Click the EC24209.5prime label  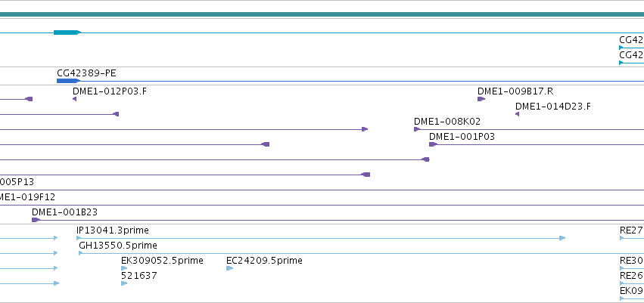pos(265,261)
